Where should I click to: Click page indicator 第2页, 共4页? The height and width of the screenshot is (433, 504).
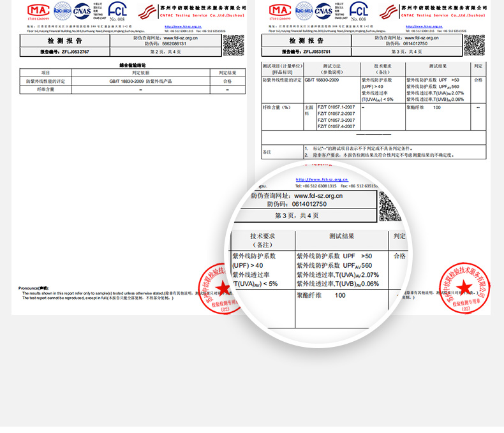click(x=165, y=52)
